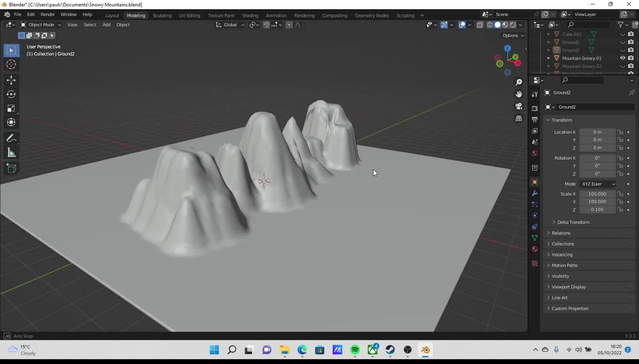This screenshot has width=639, height=364.
Task: Expand the Viewport Display panel
Action: tap(569, 287)
